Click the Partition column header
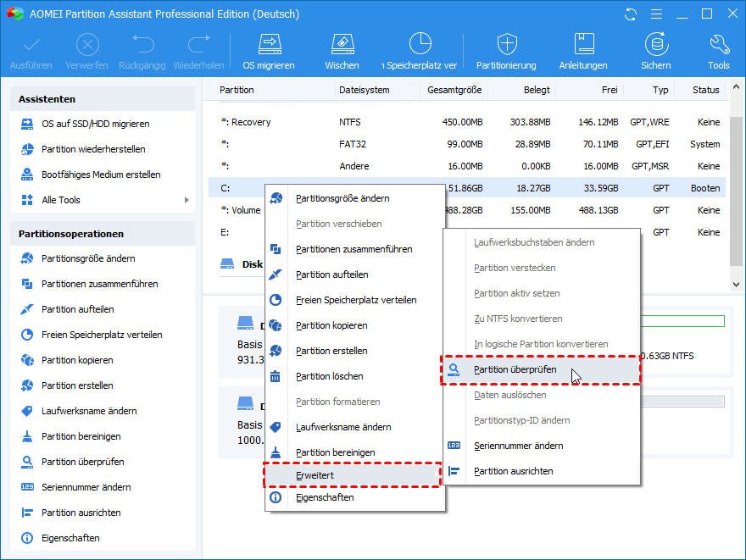The image size is (746, 560). pyautogui.click(x=237, y=90)
